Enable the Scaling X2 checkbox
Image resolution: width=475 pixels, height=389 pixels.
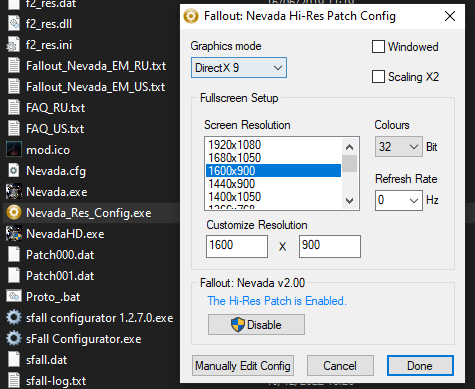[x=378, y=77]
